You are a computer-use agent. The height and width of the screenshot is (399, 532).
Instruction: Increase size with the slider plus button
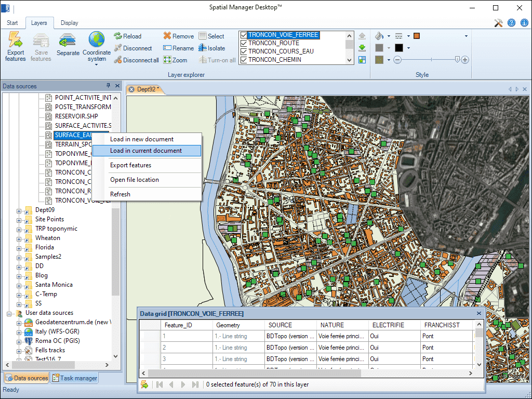[465, 60]
